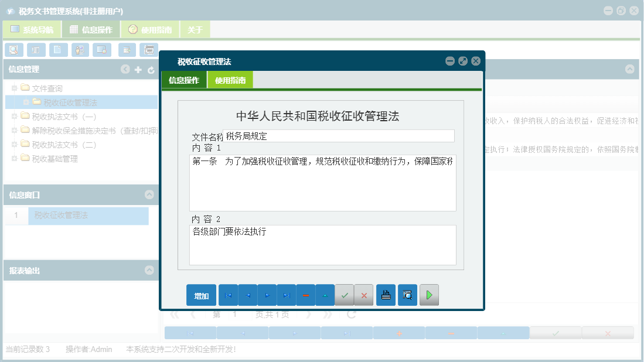Run the record action with the green play icon
This screenshot has height=362, width=644.
428,295
